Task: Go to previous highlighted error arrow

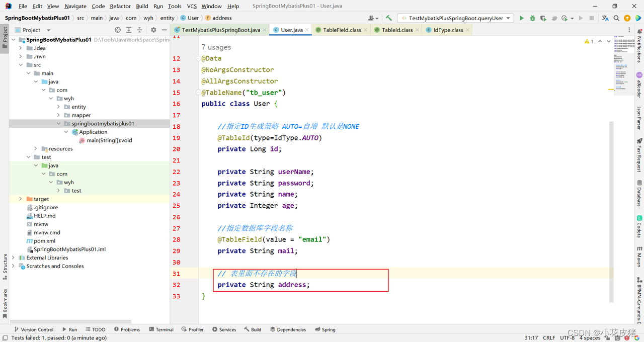Action: [x=600, y=41]
